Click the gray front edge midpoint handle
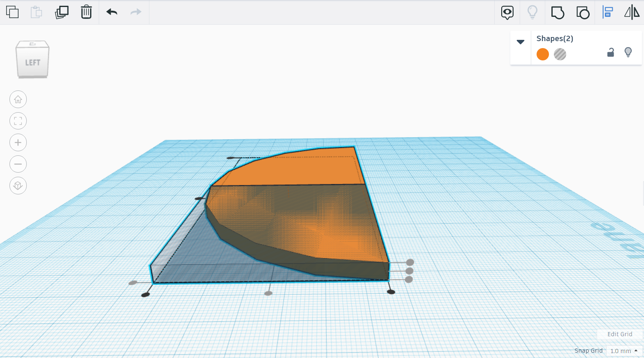 268,293
